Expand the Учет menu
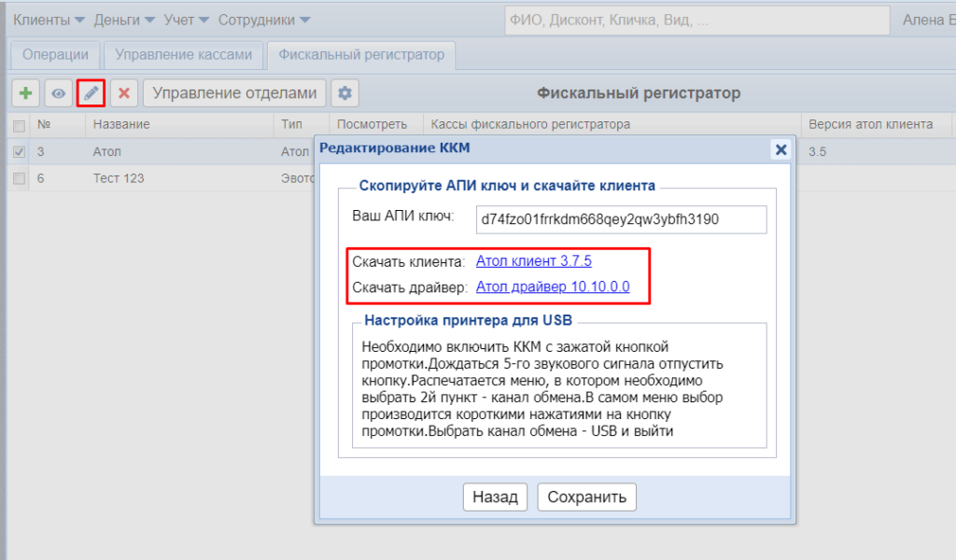956x560 pixels. coord(186,21)
